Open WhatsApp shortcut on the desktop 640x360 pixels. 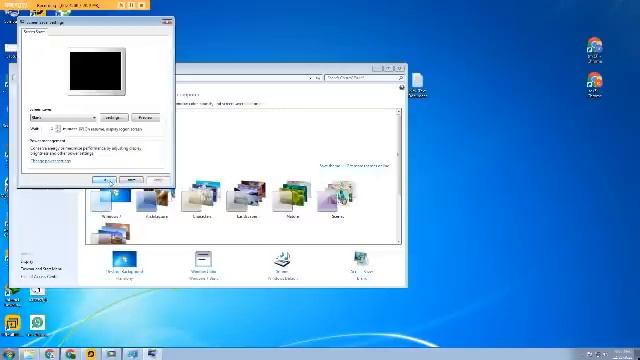37,325
